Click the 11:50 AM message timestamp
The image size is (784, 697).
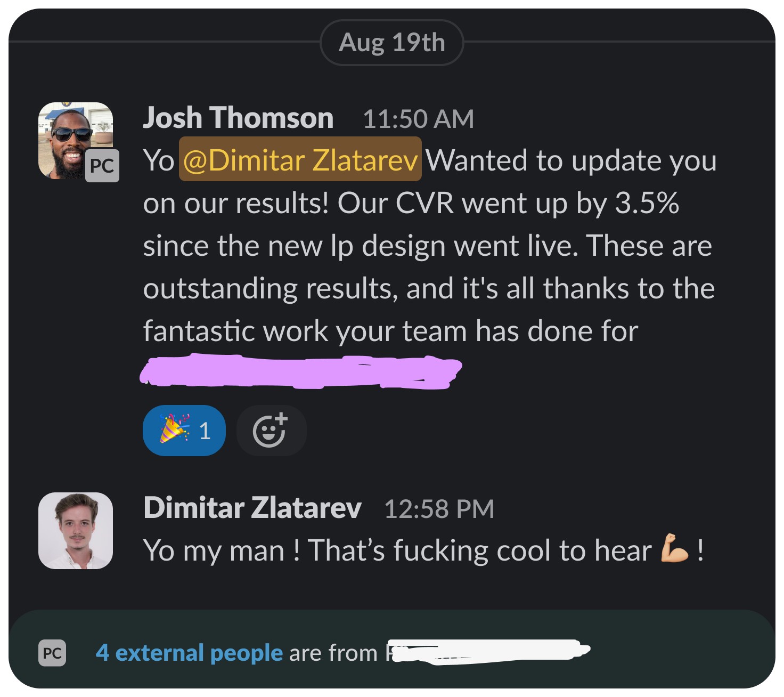(418, 119)
